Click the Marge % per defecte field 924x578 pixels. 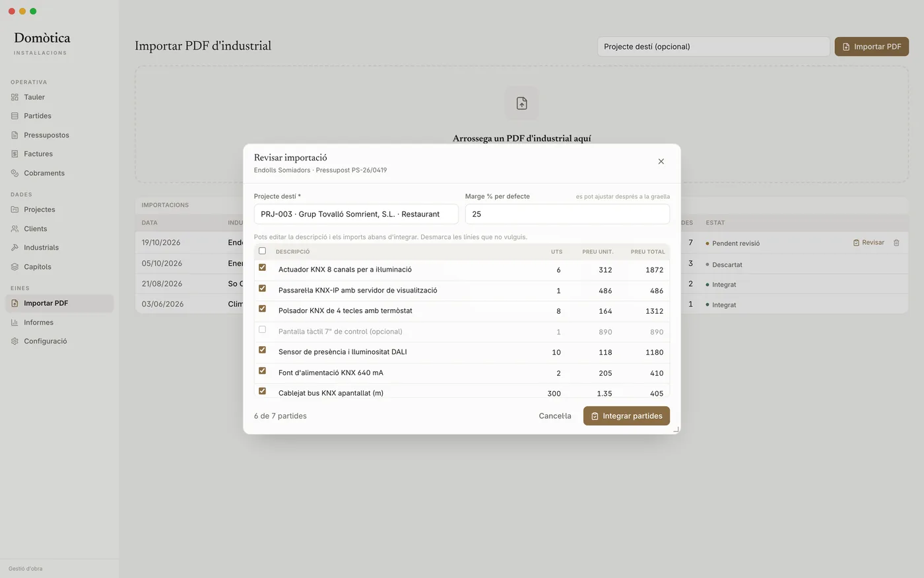pos(568,214)
